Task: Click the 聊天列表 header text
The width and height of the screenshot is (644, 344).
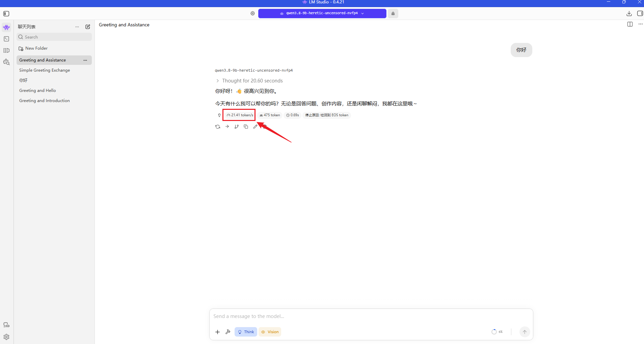Action: pyautogui.click(x=27, y=27)
